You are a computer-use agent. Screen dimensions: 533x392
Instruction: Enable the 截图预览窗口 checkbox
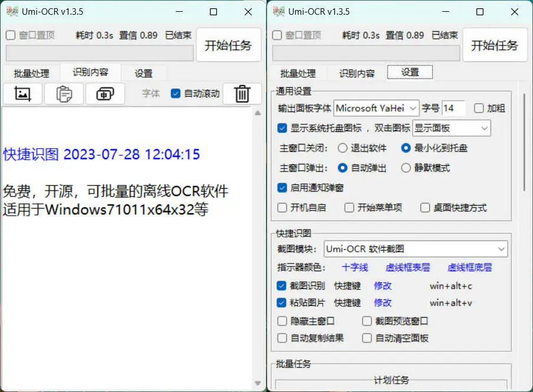[x=367, y=321]
